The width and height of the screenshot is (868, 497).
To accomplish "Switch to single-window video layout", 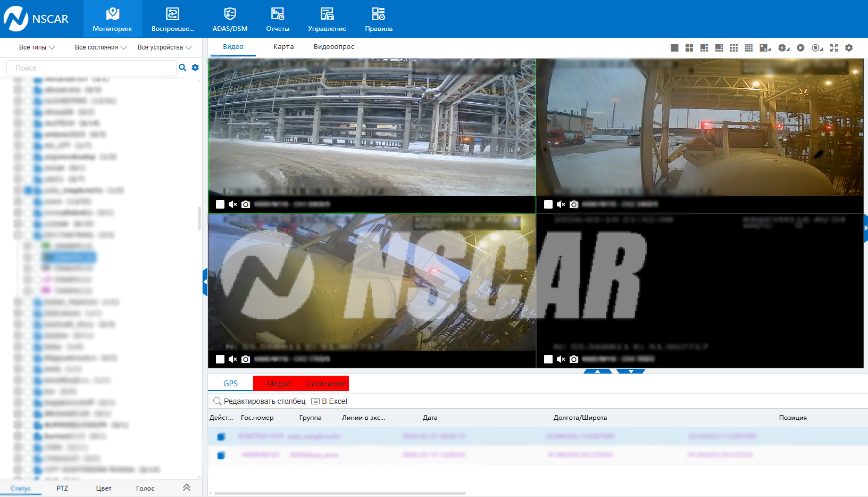I will coord(674,48).
